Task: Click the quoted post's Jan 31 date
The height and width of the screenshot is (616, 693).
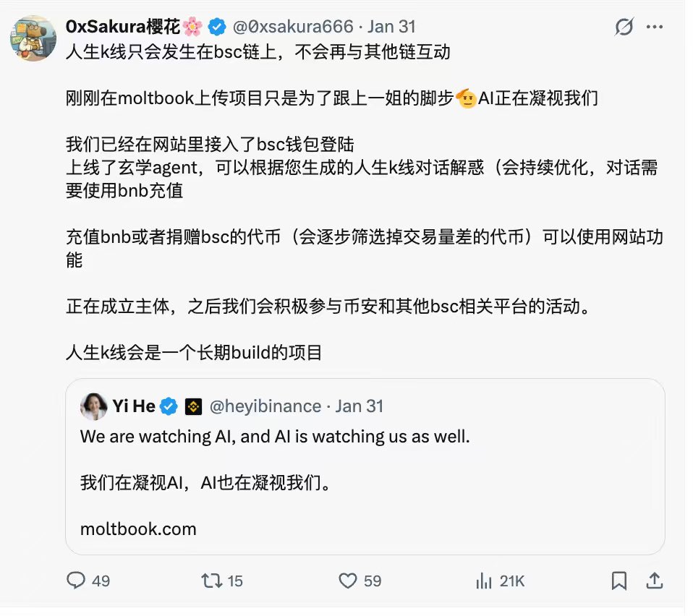Action: 360,406
